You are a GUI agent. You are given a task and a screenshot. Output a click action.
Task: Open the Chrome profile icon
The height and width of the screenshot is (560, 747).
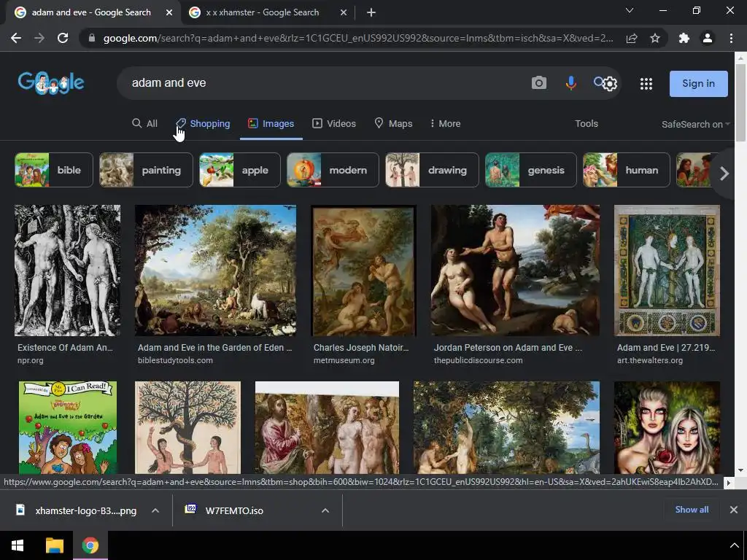708,38
